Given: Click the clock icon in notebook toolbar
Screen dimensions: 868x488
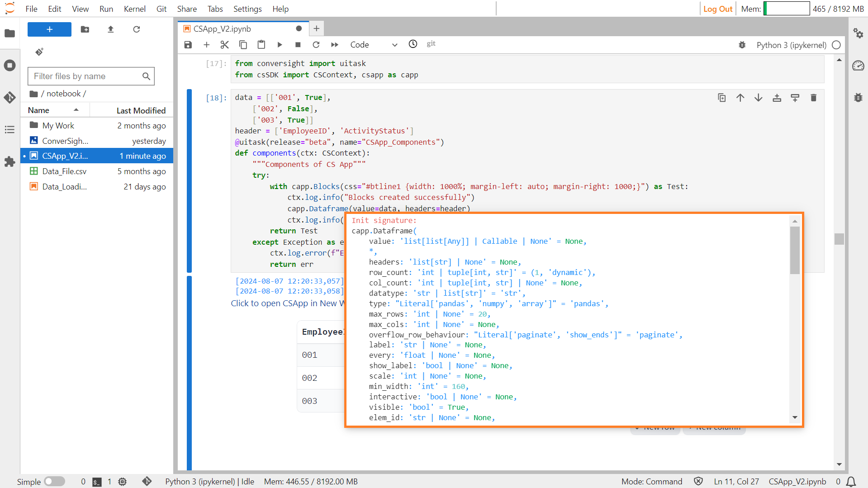Looking at the screenshot, I should [x=413, y=44].
